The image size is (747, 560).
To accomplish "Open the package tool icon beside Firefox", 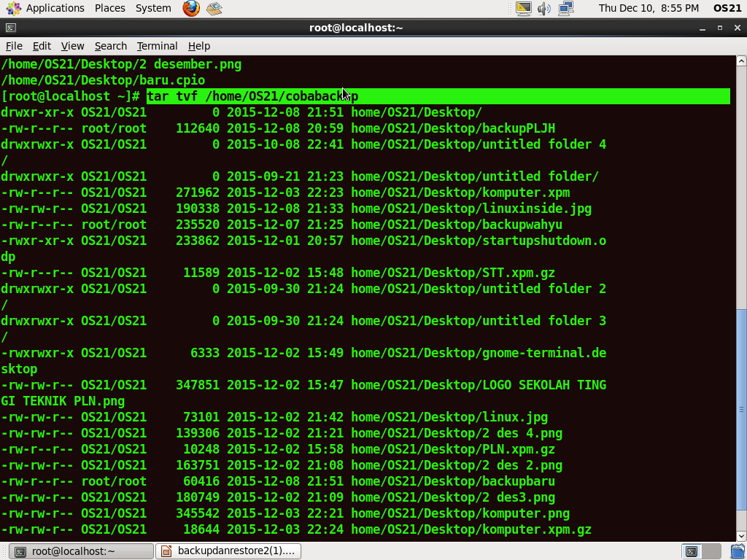I will tap(213, 8).
